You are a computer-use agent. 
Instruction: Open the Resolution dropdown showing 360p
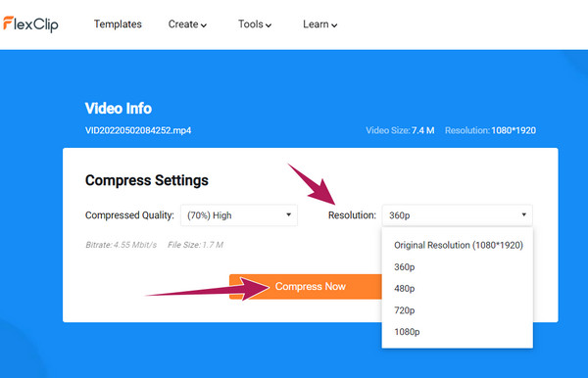(x=457, y=215)
